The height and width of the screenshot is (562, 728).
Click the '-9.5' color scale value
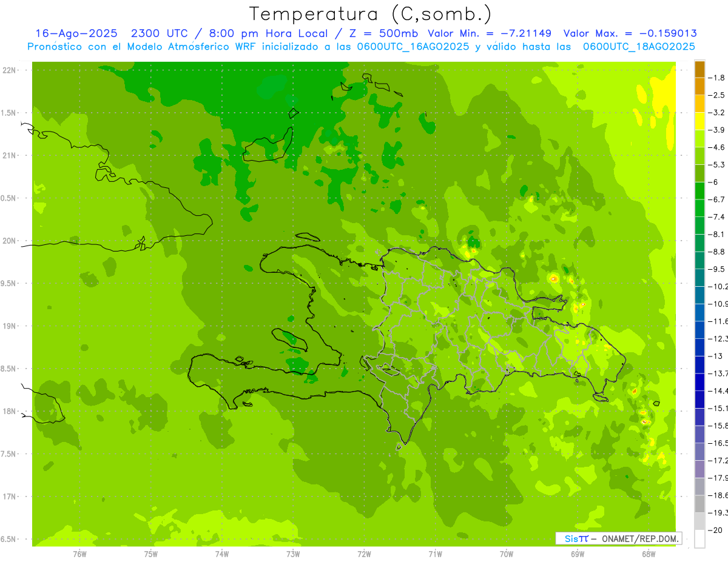tap(718, 269)
